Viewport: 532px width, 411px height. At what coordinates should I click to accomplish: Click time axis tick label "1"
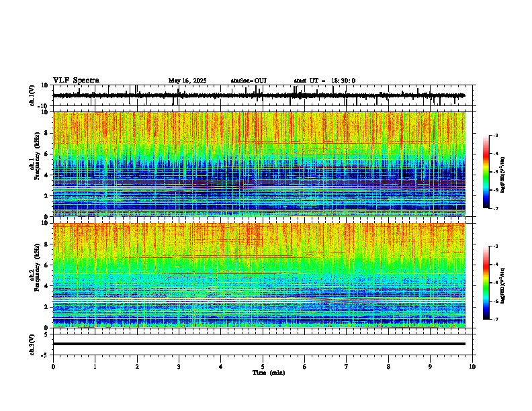pos(95,367)
